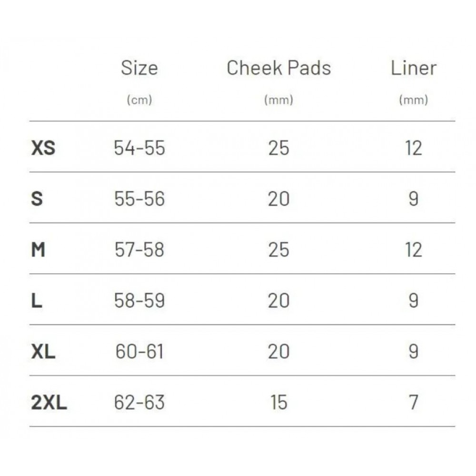Click the 58-59 size value
This screenshot has width=476, height=476.
tap(139, 301)
